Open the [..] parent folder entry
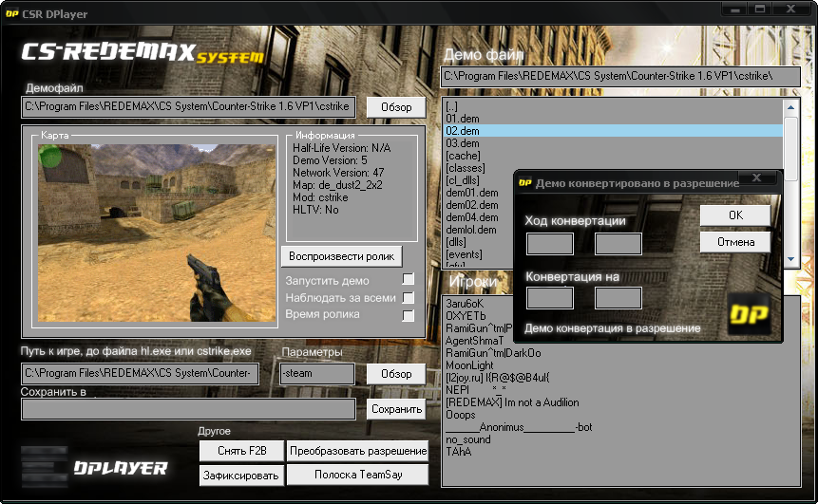This screenshot has height=504, width=818. tap(451, 107)
